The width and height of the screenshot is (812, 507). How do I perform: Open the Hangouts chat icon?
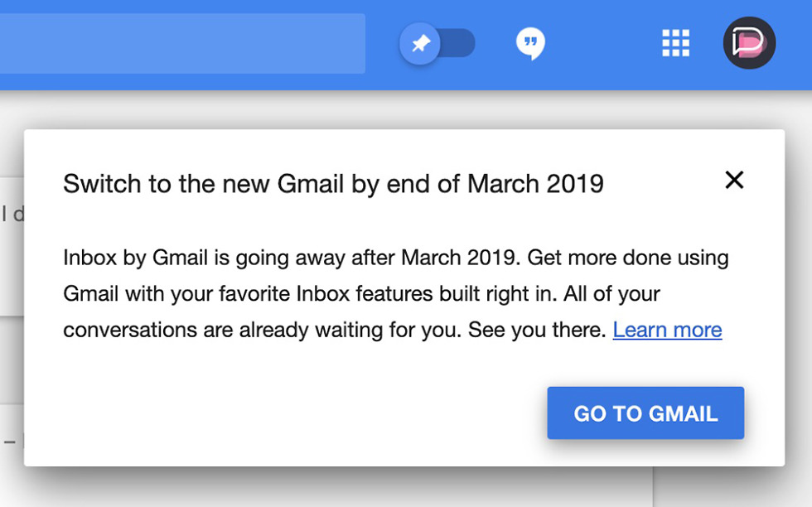click(x=530, y=43)
